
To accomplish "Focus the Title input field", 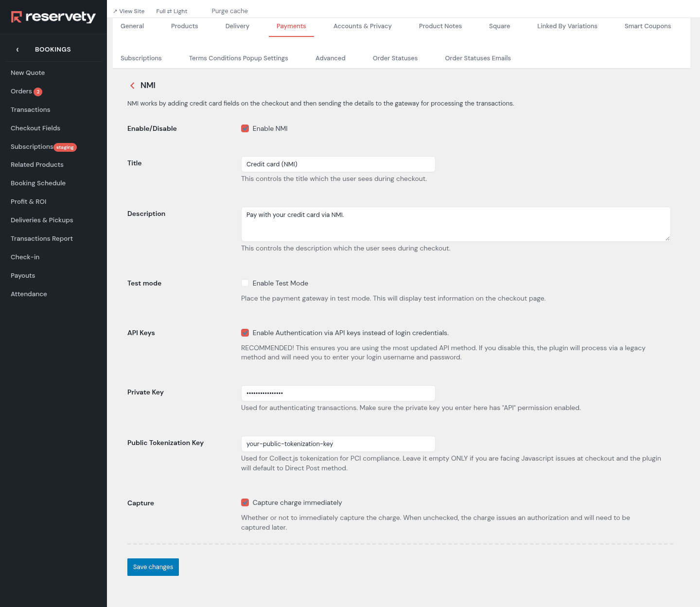I will [338, 164].
